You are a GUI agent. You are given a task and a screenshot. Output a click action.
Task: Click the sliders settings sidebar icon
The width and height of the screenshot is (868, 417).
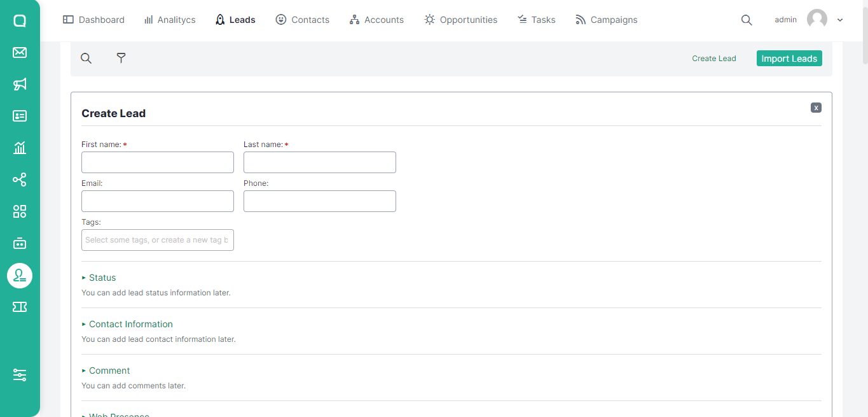coord(20,375)
